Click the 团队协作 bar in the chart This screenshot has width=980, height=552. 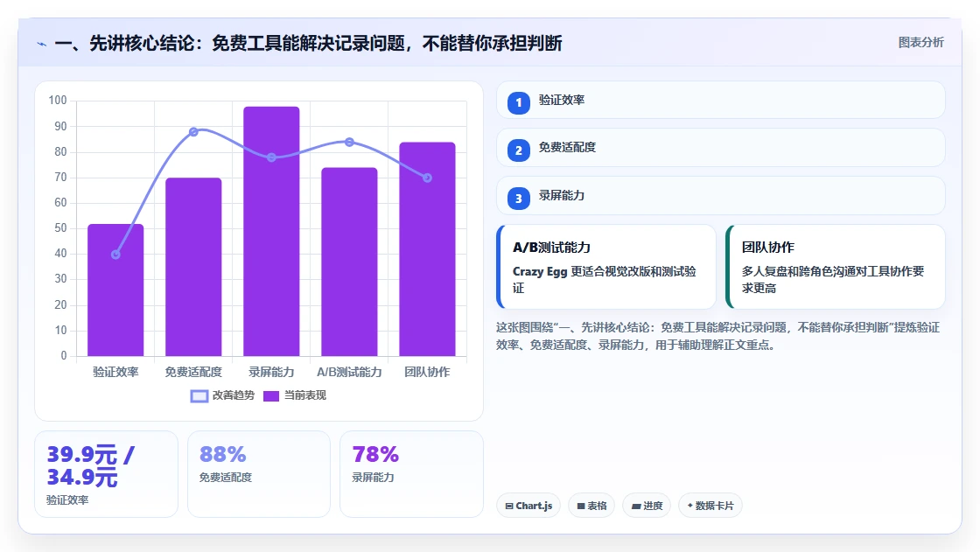428,249
